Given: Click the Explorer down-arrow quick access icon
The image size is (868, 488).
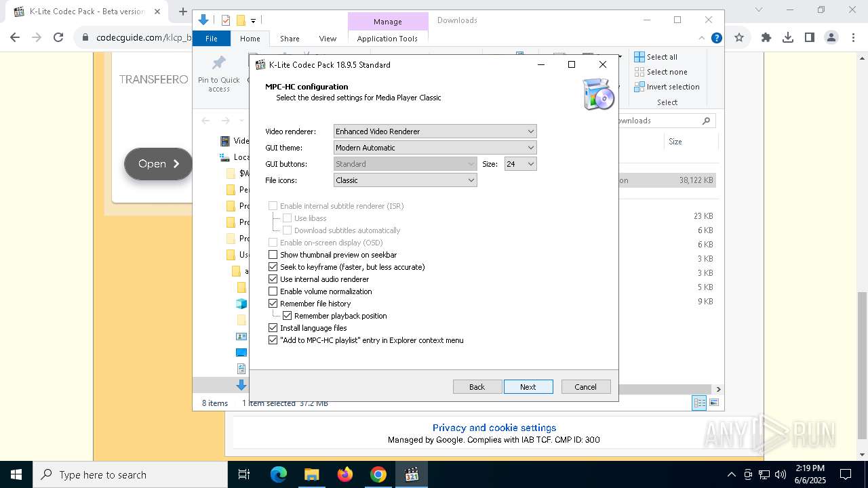Looking at the screenshot, I should pyautogui.click(x=203, y=20).
